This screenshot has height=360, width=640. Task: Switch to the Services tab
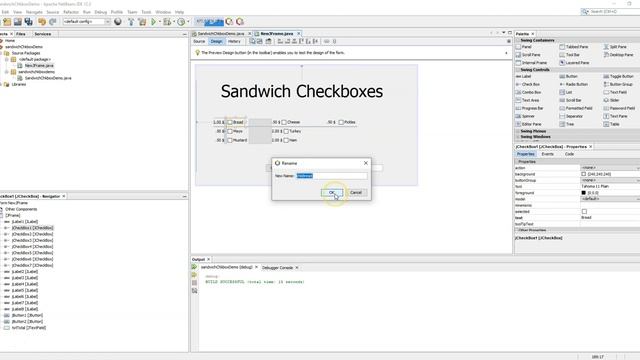coord(42,34)
